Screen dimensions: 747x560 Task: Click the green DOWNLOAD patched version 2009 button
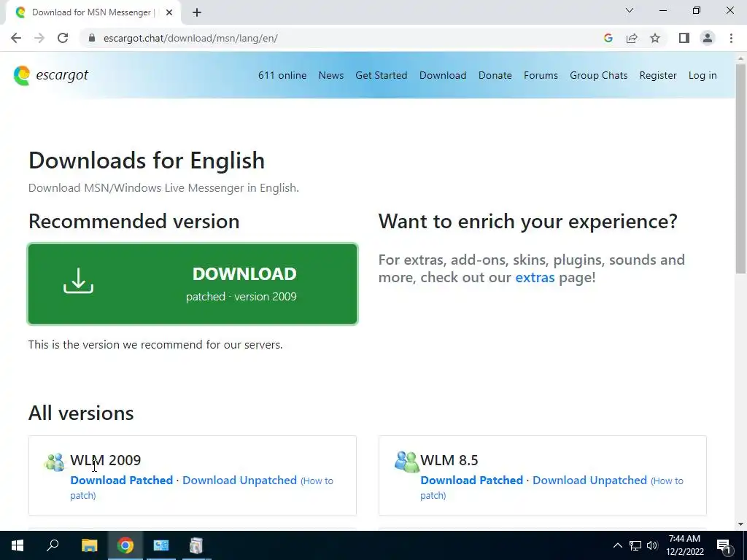click(193, 284)
